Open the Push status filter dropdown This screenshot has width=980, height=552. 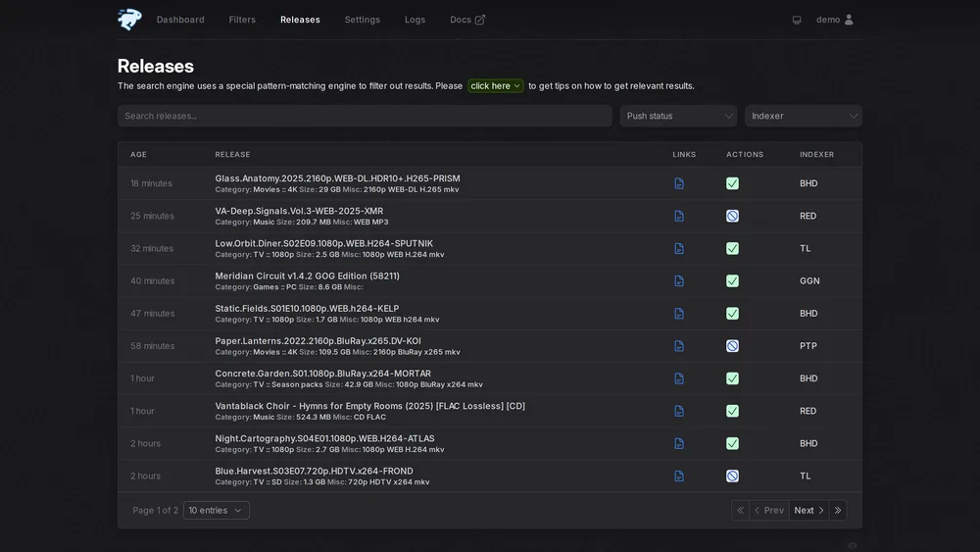678,116
